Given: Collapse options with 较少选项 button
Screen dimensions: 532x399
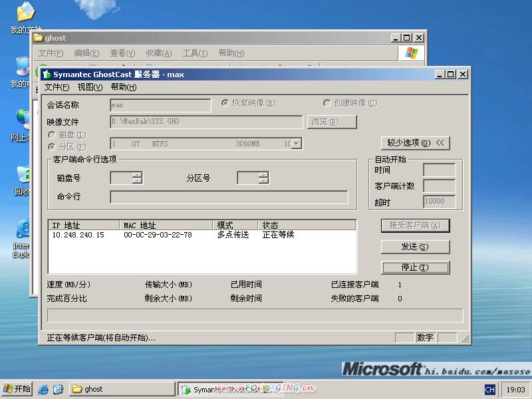Looking at the screenshot, I should tap(415, 143).
